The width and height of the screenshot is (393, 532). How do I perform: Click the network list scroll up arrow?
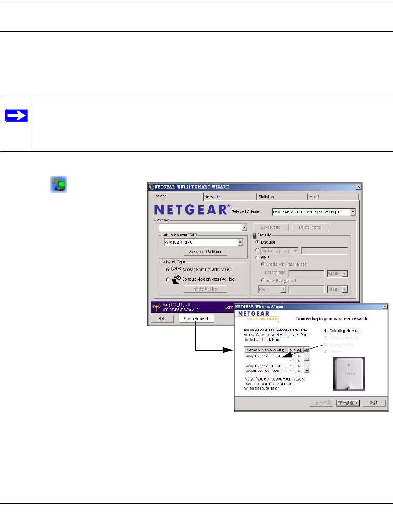307,350
